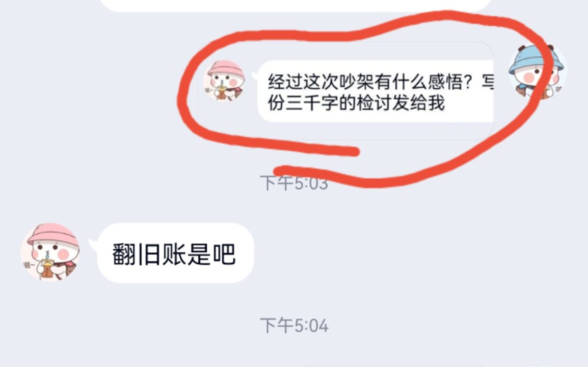Click the character 吧 ending left message

pos(224,254)
